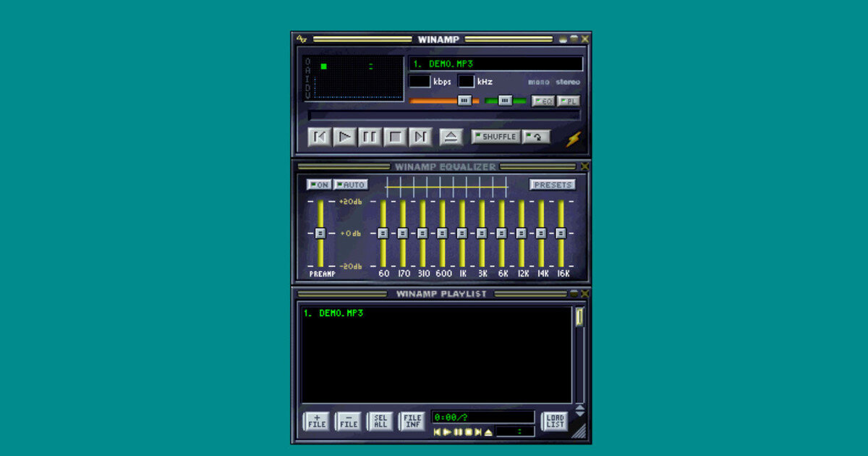Click the mini Stop button in playlist

pos(468,432)
